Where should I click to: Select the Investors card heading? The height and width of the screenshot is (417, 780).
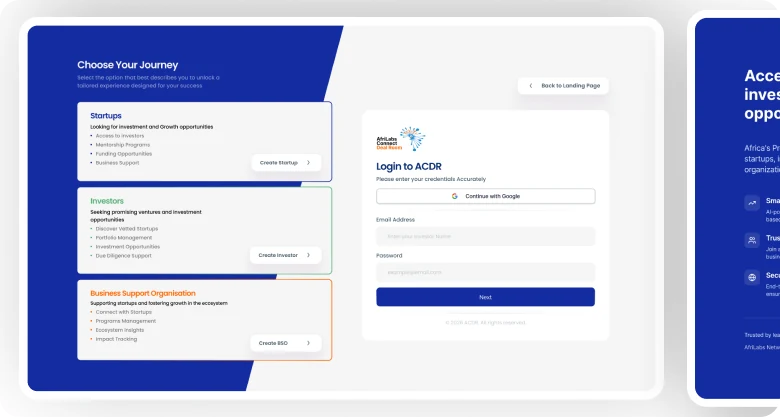[107, 201]
